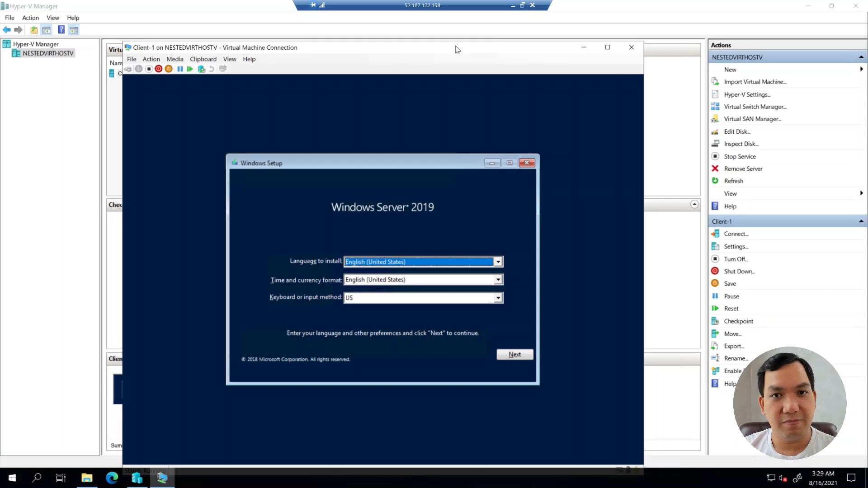
Task: Click Show/Hide Console Tree toolbar icon
Action: click(46, 30)
